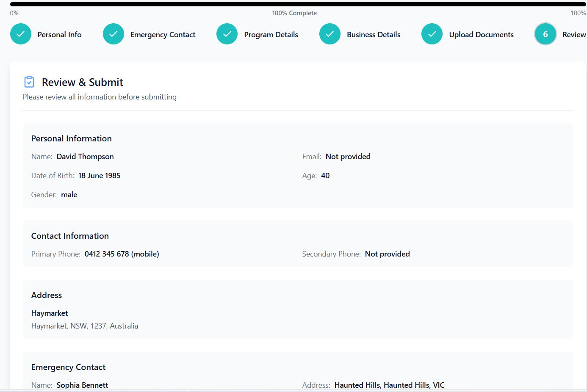
Task: Click the Emergency Contact card heading
Action: pyautogui.click(x=68, y=367)
